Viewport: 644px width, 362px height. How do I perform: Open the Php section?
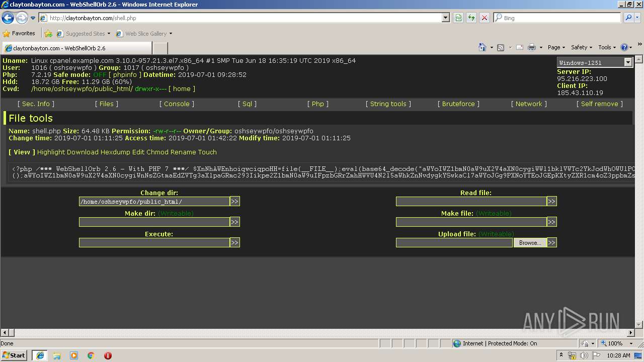tap(318, 104)
